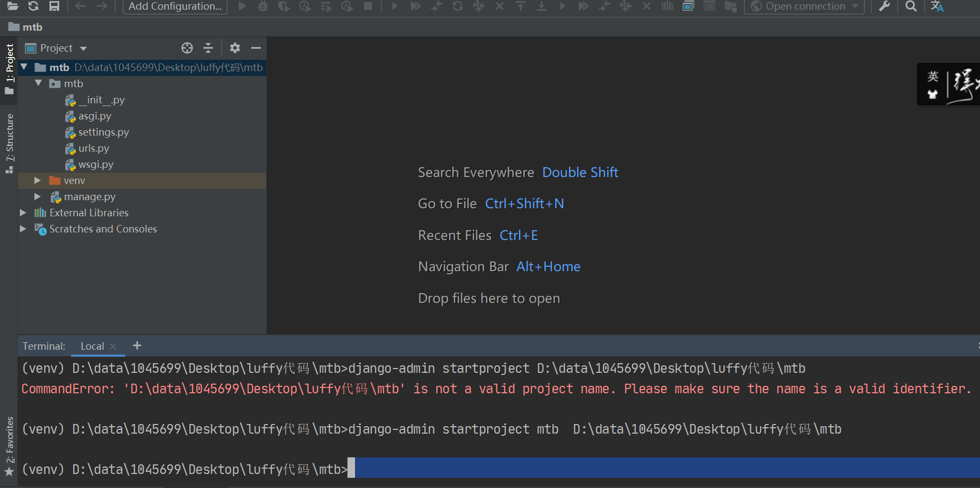Click the Ctrl+E shortcut hint
The image size is (980, 488).
click(x=519, y=235)
